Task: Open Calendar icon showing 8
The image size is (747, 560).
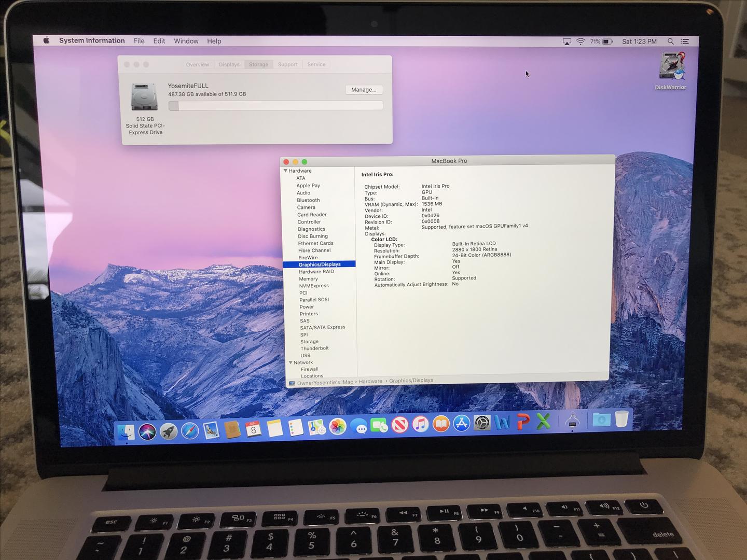Action: click(253, 429)
